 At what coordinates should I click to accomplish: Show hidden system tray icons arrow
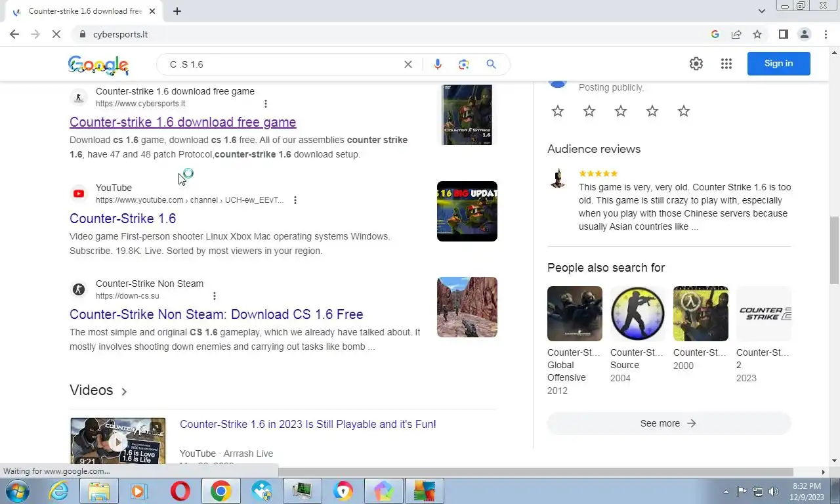(x=726, y=492)
